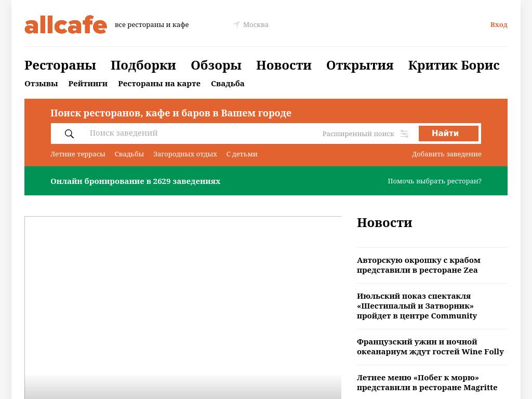Screen dimensions: 532x399
Task: Open news about Magritte «Побег к морю» menu
Action: click(x=427, y=382)
